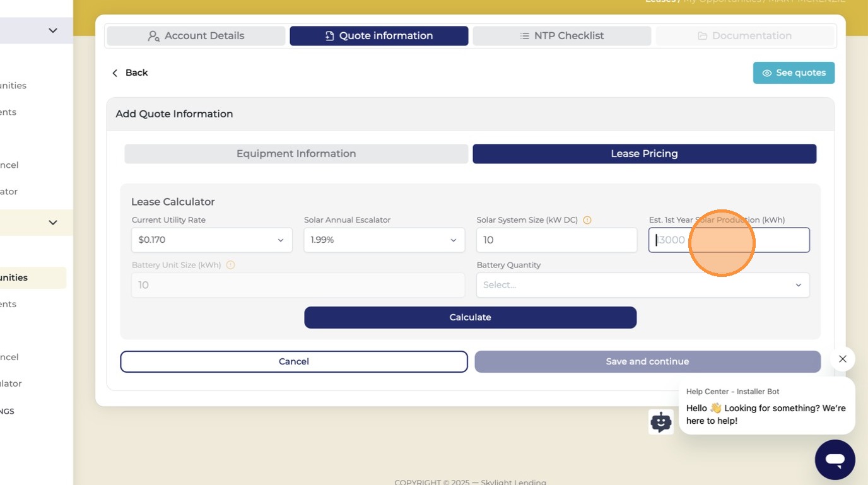The width and height of the screenshot is (868, 485).
Task: Collapse the highlighted sidebar section chevron
Action: pyautogui.click(x=53, y=223)
